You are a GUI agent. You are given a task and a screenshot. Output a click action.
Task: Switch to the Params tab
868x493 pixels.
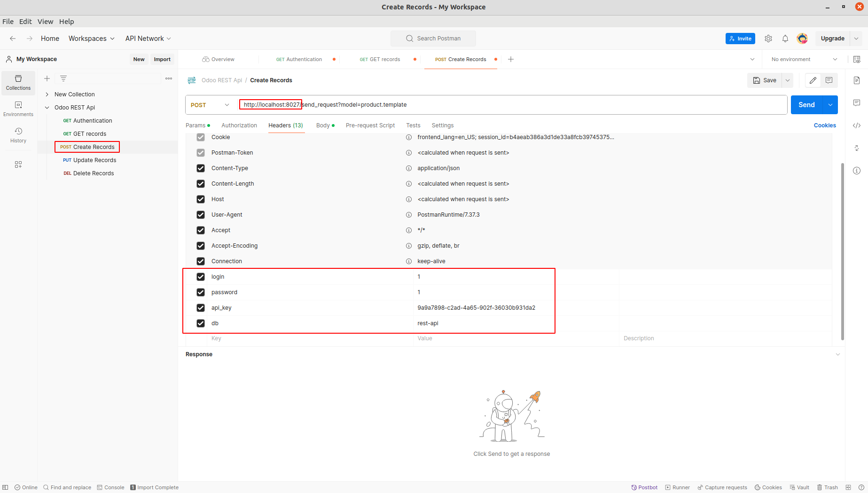click(197, 125)
